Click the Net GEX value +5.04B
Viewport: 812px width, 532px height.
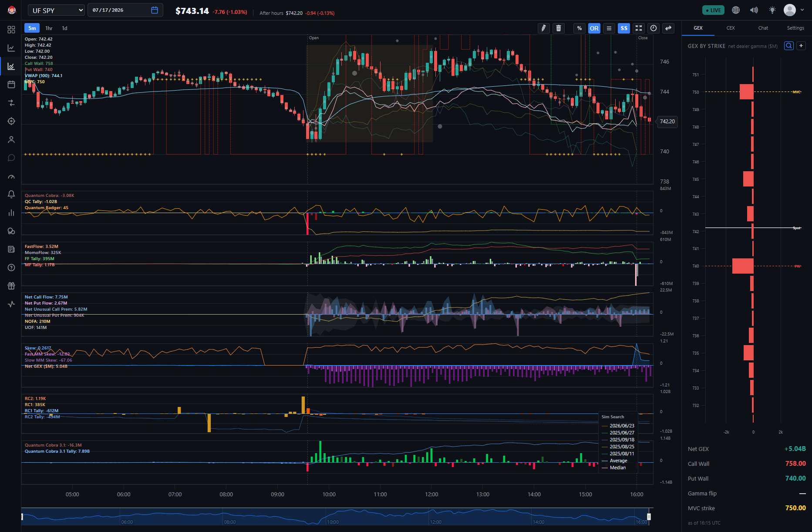(x=795, y=449)
